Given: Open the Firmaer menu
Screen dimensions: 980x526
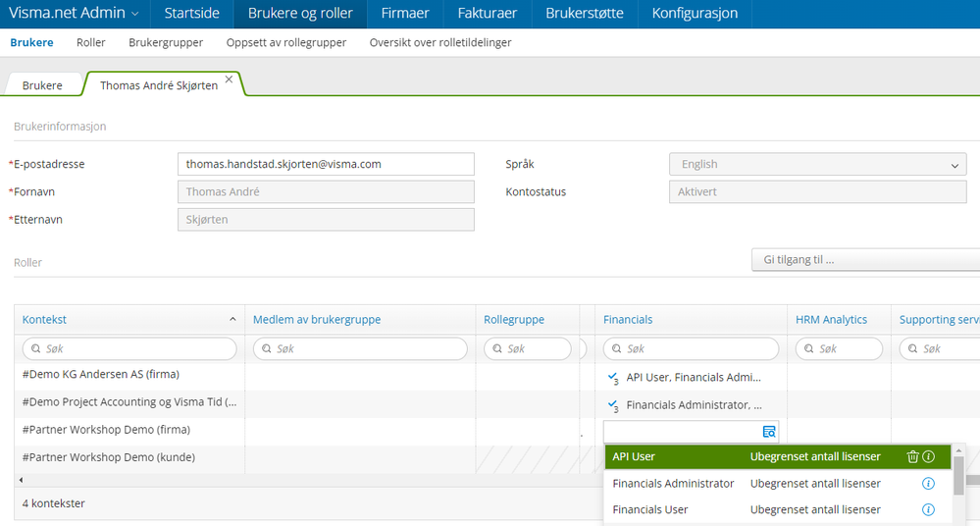Looking at the screenshot, I should (405, 13).
